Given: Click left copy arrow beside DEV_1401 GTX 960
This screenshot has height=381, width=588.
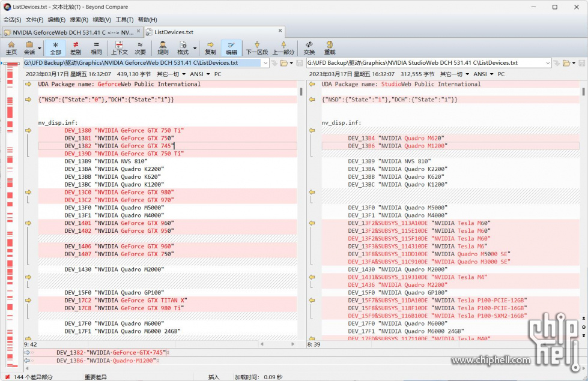Looking at the screenshot, I should point(28,223).
